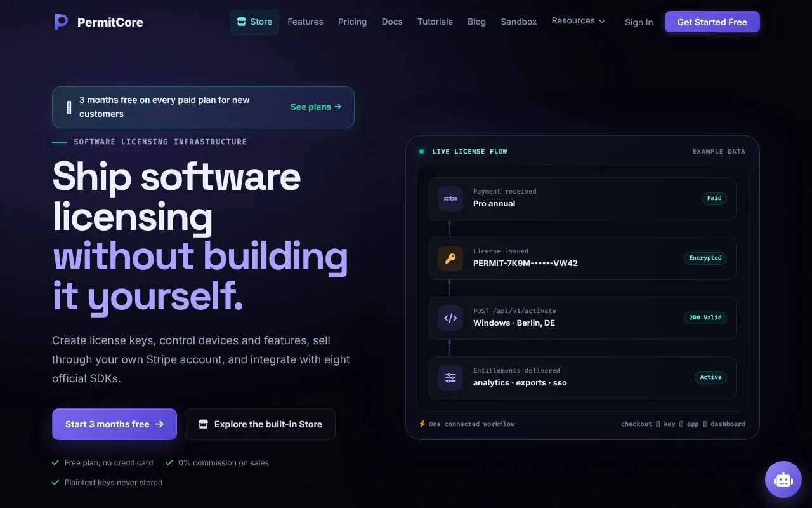Click the 200 Valid status badge
Screen dimensions: 812x508
(x=705, y=317)
